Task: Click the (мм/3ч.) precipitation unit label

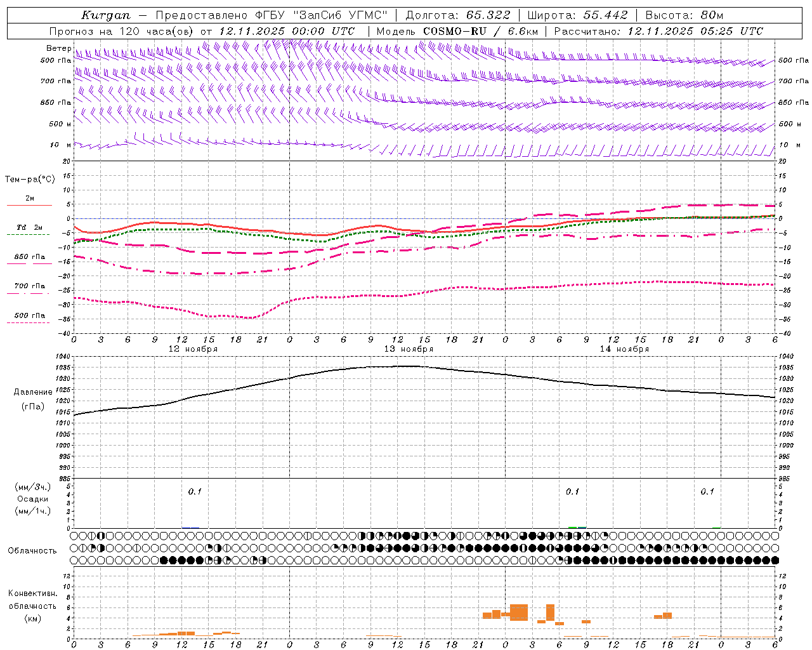Action: pos(33,487)
